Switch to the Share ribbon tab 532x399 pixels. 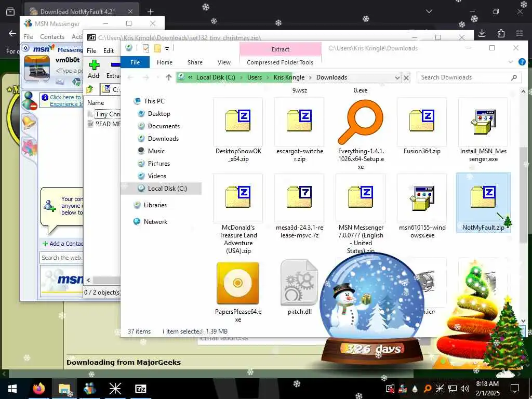click(x=195, y=62)
